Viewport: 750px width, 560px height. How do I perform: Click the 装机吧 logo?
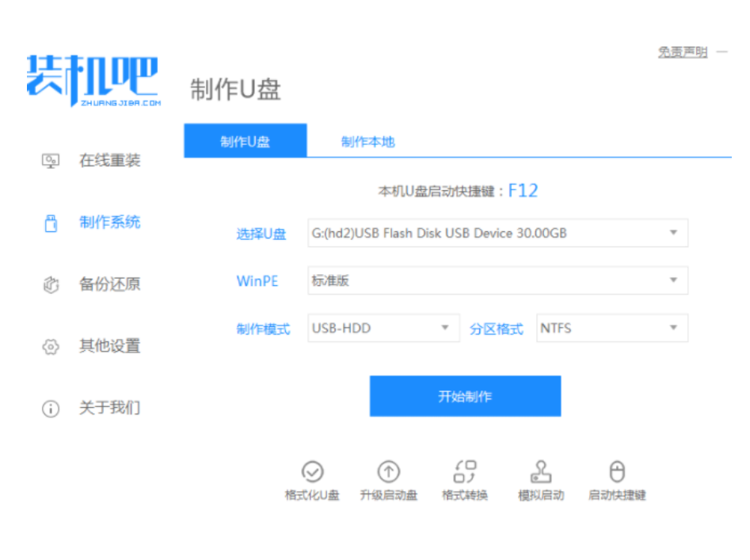(x=93, y=81)
